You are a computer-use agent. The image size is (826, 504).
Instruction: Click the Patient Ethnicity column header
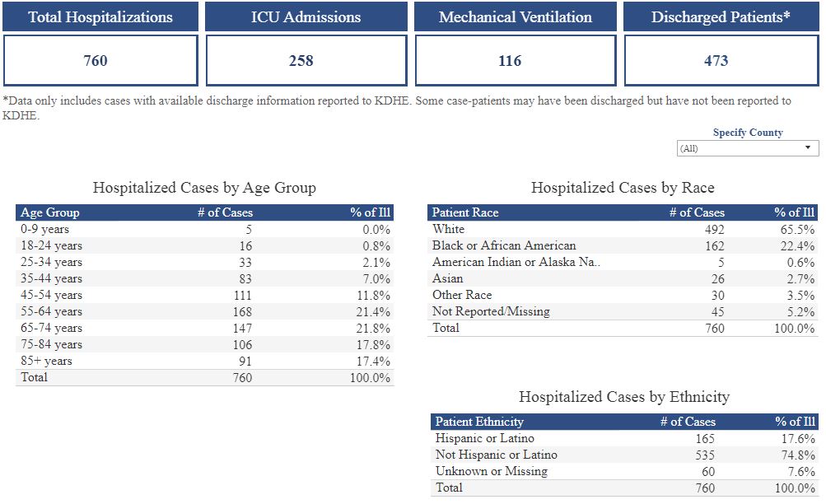(479, 422)
